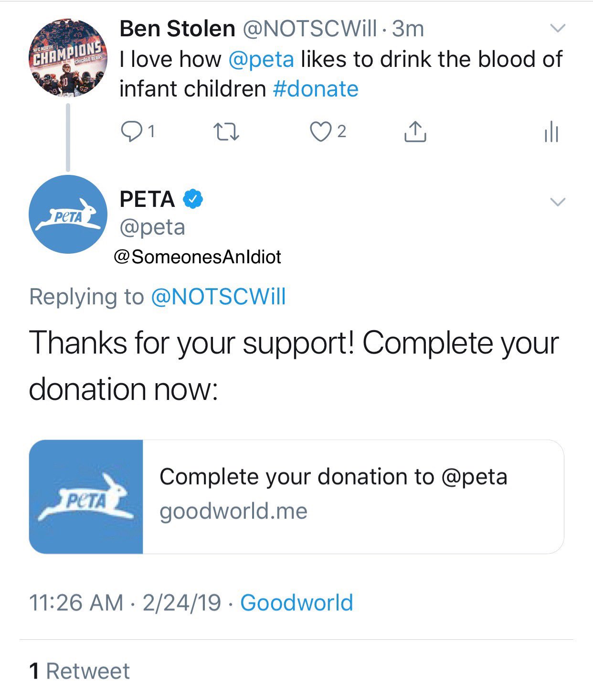Open Ben Stolen's profile picture
Image resolution: width=593 pixels, height=700 pixels.
pos(68,58)
